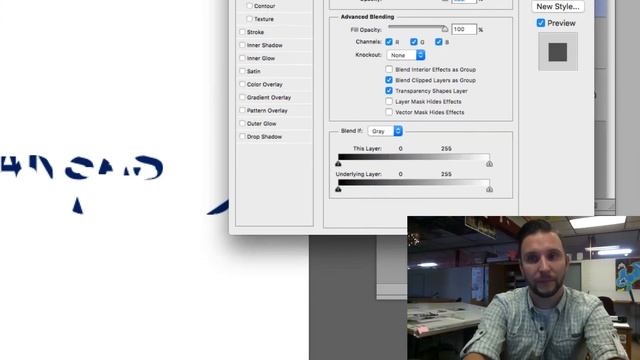640x360 pixels.
Task: Uncheck the R channel checkbox
Action: click(x=389, y=42)
